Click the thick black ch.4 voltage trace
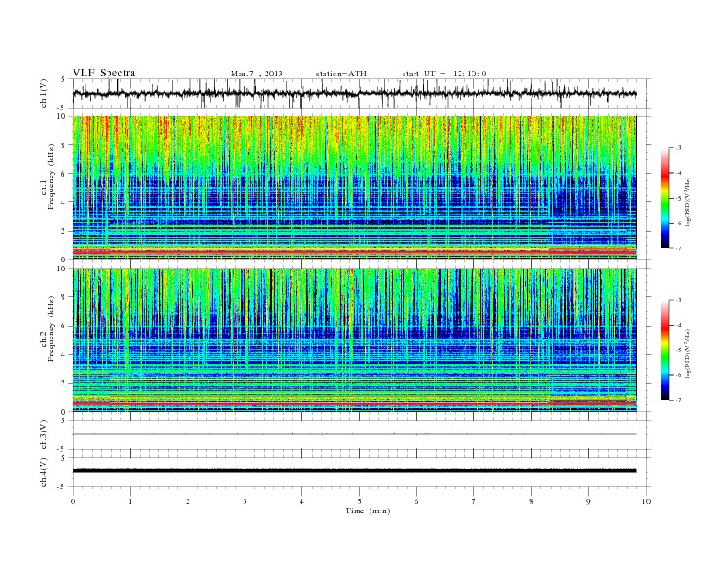 [354, 471]
